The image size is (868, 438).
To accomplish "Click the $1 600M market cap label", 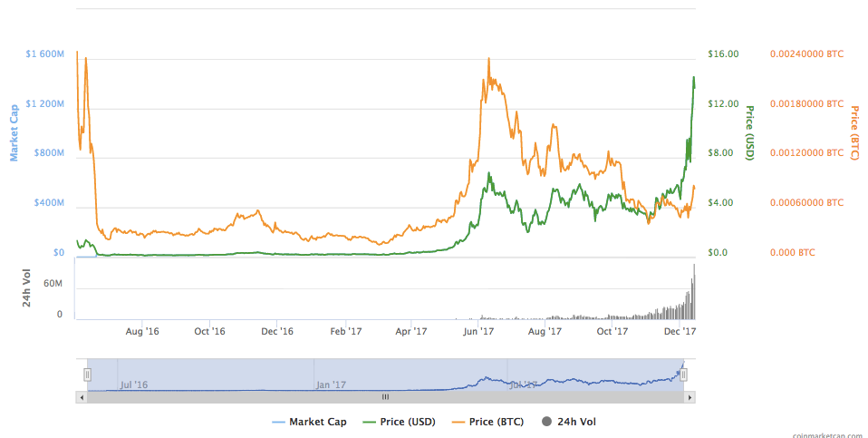I will click(x=44, y=54).
